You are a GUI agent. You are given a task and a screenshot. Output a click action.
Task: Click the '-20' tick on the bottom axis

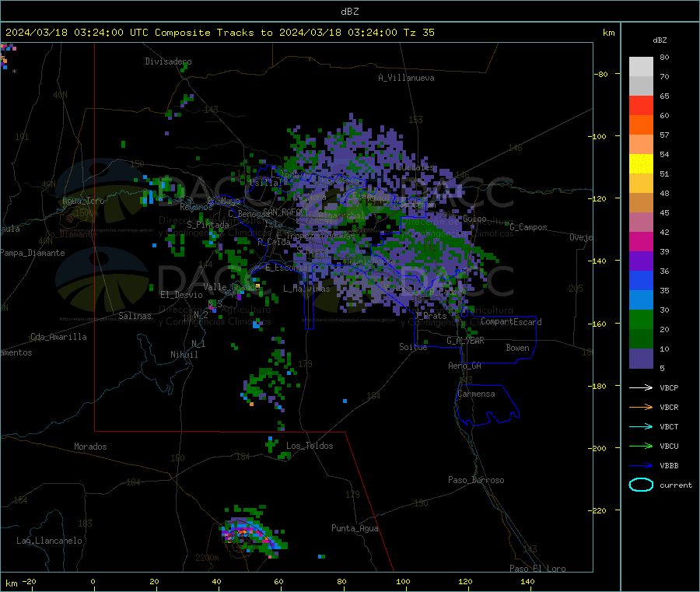click(x=29, y=582)
